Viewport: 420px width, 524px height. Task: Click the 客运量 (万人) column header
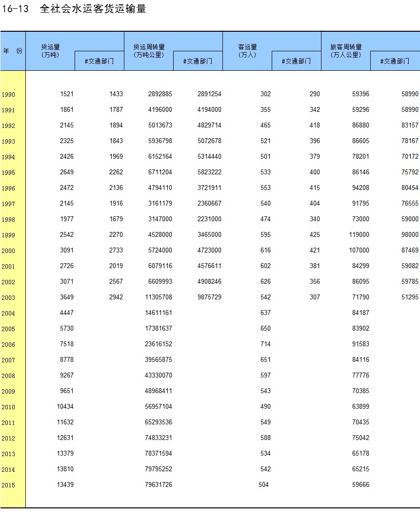tap(247, 51)
